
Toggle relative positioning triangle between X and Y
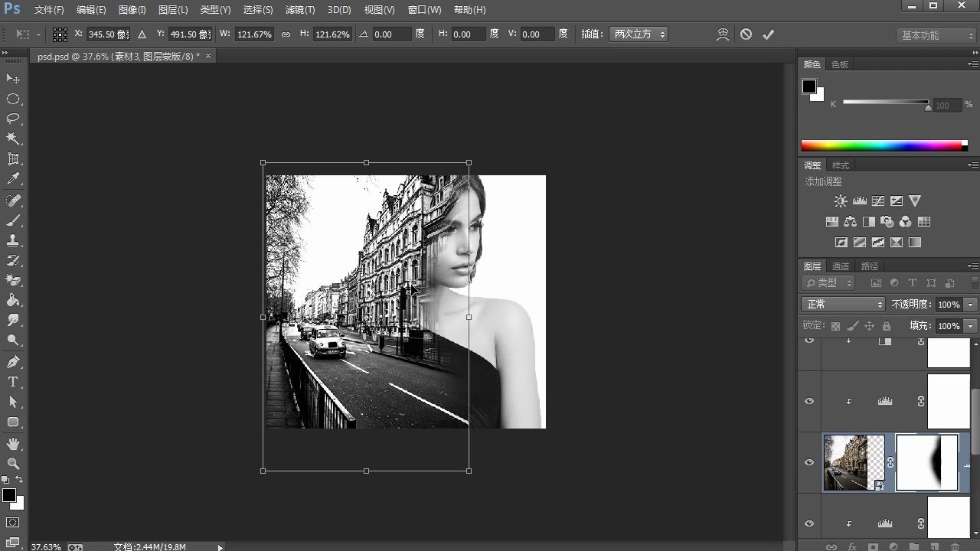coord(142,34)
